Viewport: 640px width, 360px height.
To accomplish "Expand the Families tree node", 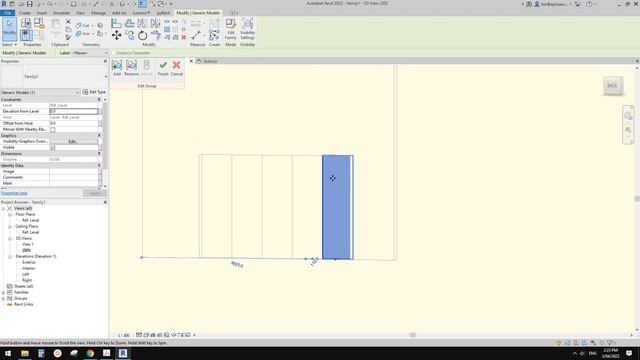I will 3,293.
